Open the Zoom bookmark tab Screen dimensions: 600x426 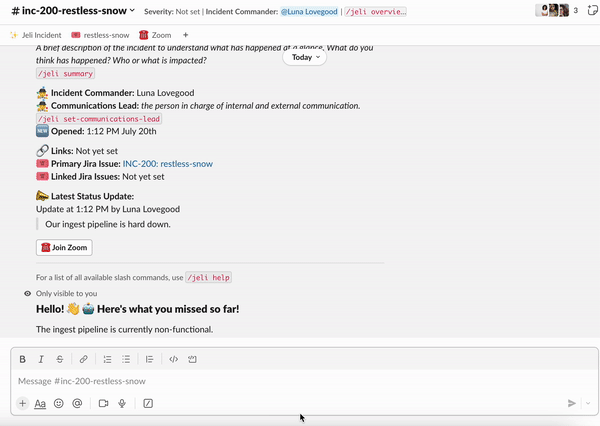155,35
